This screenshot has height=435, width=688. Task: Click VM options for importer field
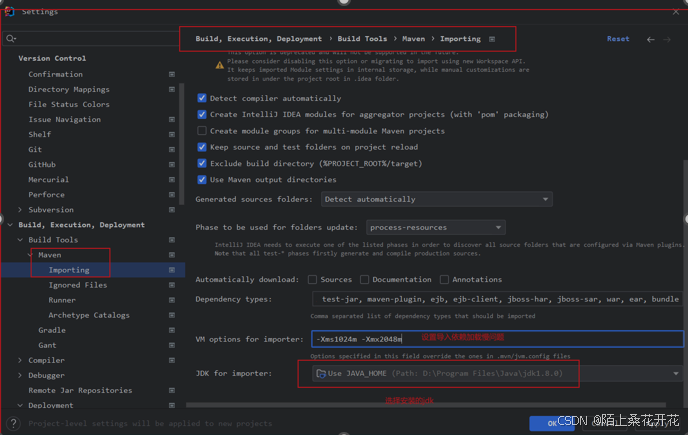(498, 339)
